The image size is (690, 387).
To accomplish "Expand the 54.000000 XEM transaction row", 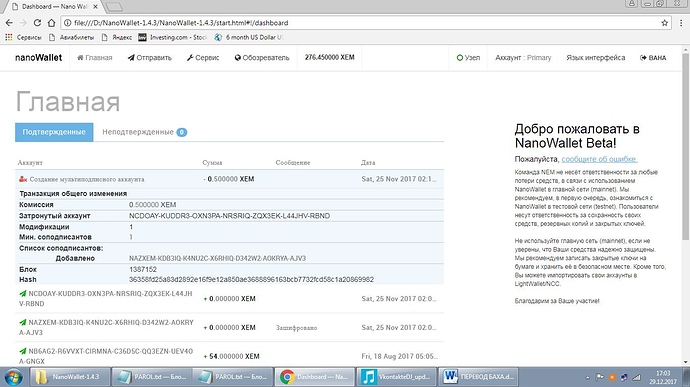I will pos(229,356).
